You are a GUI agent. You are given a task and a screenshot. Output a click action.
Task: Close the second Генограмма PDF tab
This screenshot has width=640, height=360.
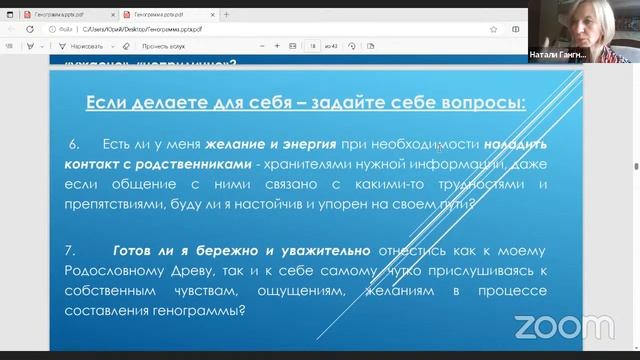[213, 15]
